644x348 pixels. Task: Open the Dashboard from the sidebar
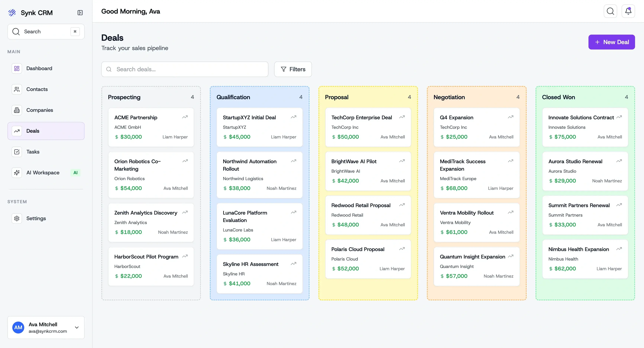(39, 68)
